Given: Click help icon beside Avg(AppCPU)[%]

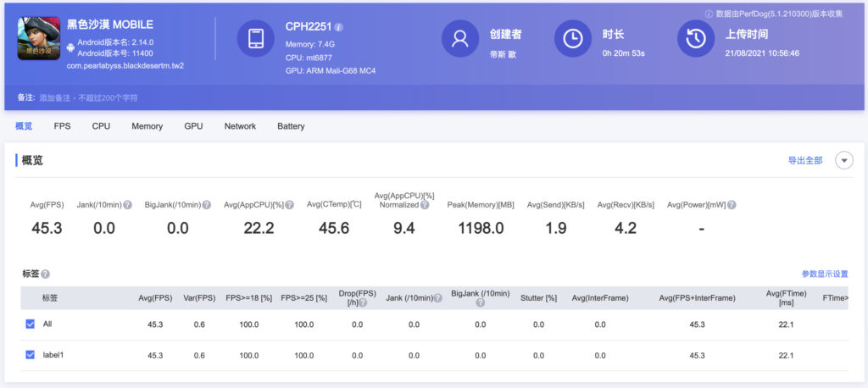Looking at the screenshot, I should pyautogui.click(x=290, y=205).
